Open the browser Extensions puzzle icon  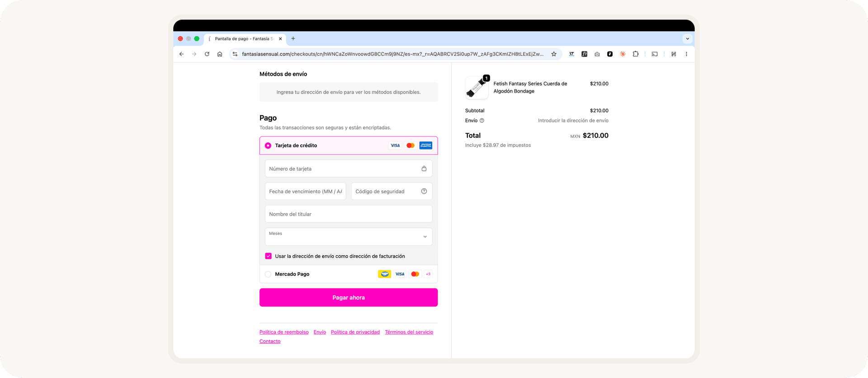click(x=636, y=54)
